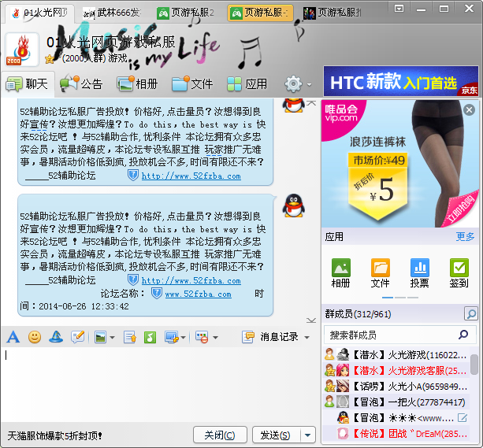Click the chat scroll-down arrow
Screen dimensions: 483x448
311,320
